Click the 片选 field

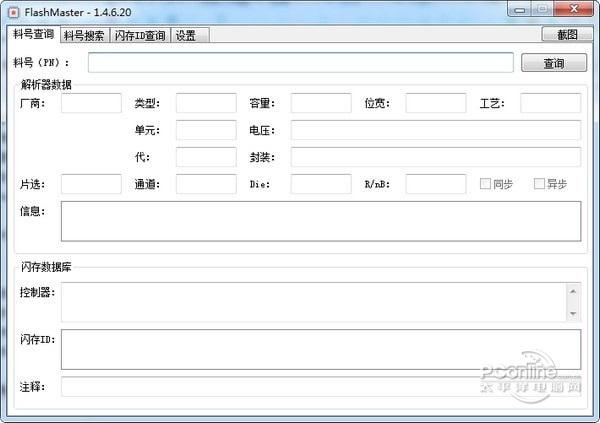91,184
